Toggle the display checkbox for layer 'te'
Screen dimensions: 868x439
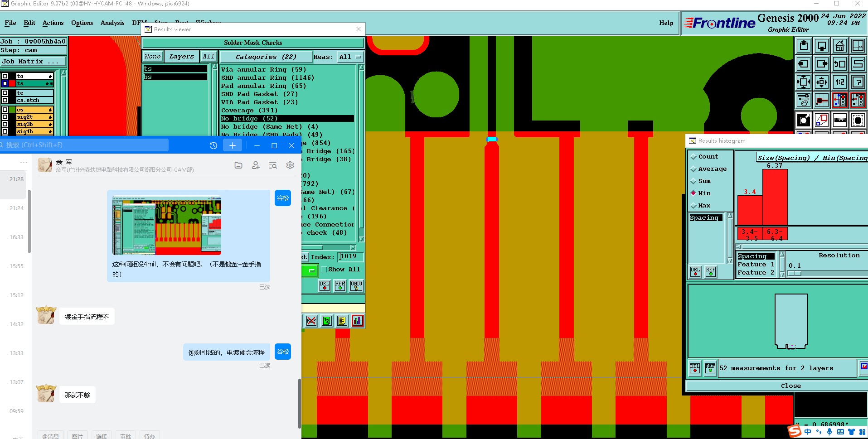pyautogui.click(x=5, y=93)
